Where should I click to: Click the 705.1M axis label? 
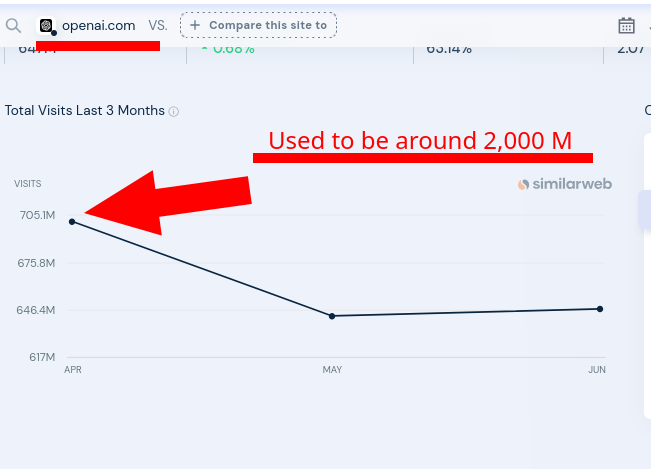coord(37,215)
